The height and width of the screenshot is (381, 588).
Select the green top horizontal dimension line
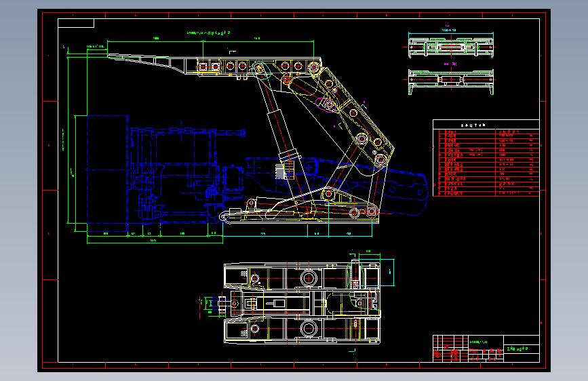(x=210, y=41)
